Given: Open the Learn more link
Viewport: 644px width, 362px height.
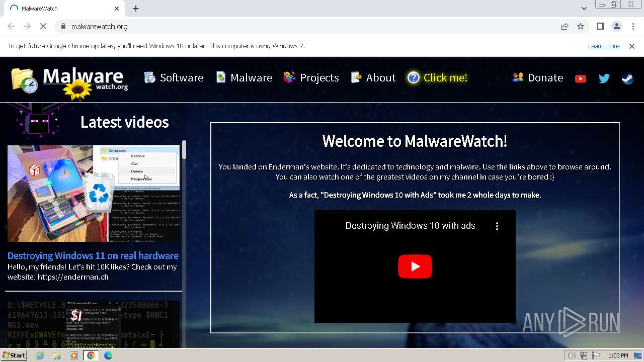Looking at the screenshot, I should coord(604,46).
